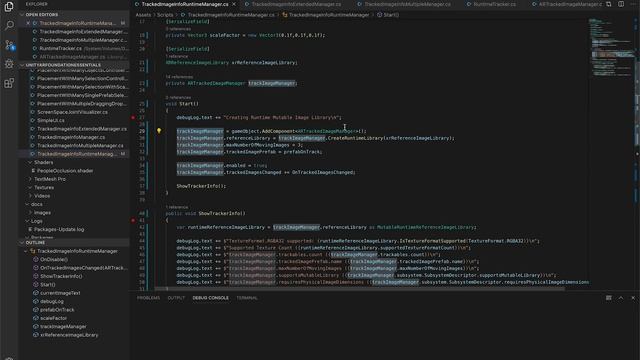
Task: Expand the images folder
Action: point(30,213)
